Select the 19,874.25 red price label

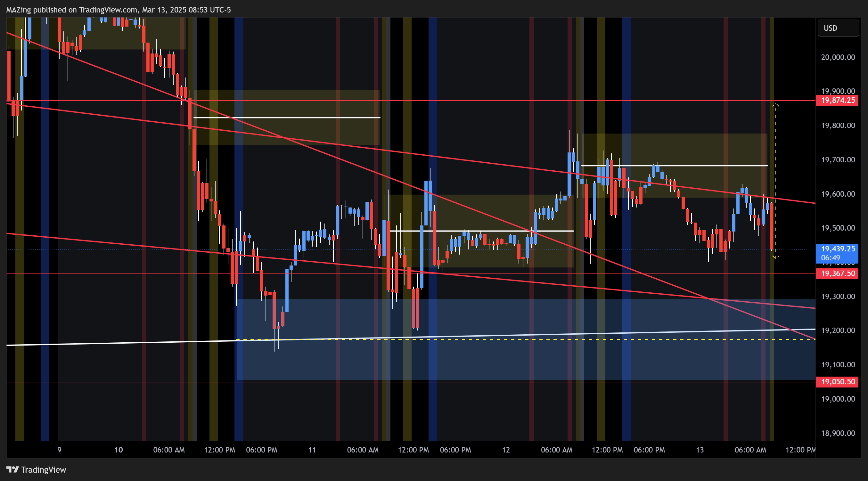click(837, 100)
